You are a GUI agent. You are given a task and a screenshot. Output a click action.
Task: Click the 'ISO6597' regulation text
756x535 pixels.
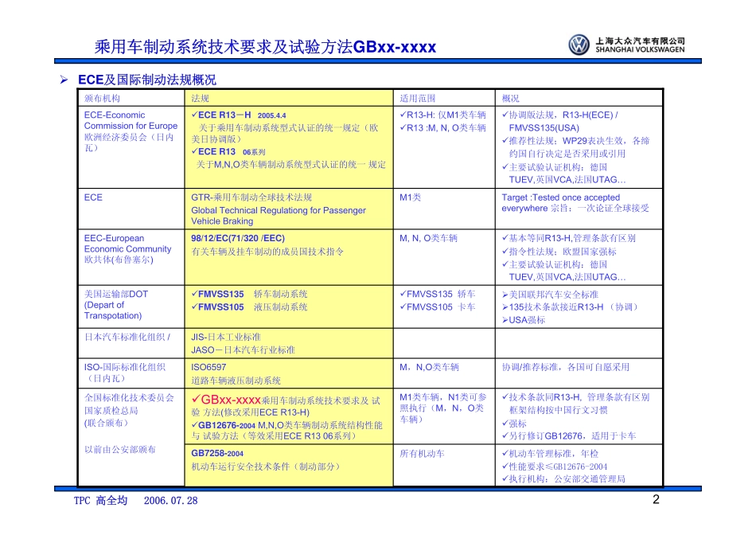(208, 367)
